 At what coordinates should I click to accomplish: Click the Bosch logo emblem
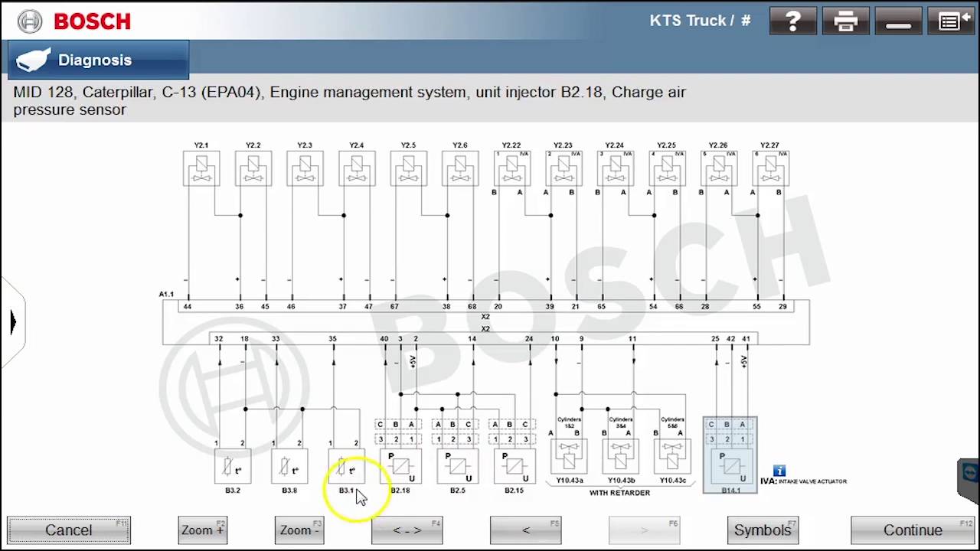click(30, 21)
